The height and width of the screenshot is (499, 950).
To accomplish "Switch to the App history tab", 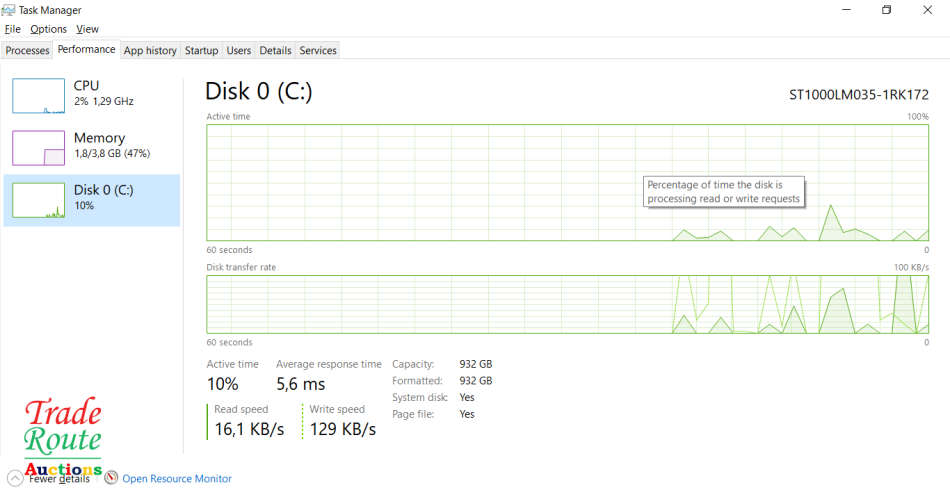I will click(150, 50).
